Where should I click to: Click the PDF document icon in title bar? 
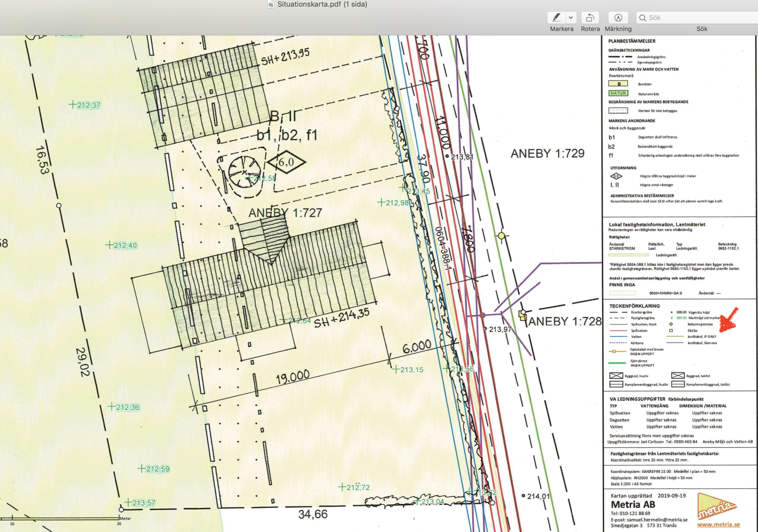[271, 4]
